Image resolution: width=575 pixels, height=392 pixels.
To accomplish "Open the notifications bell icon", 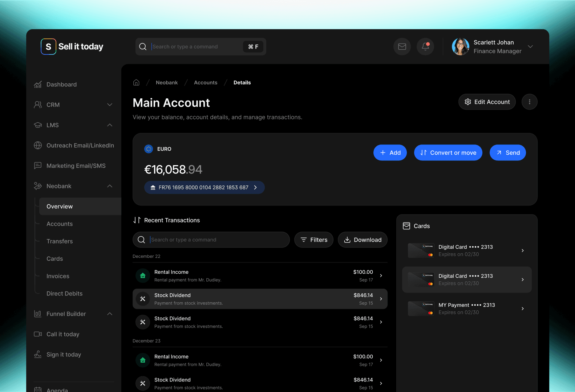I will (x=425, y=46).
